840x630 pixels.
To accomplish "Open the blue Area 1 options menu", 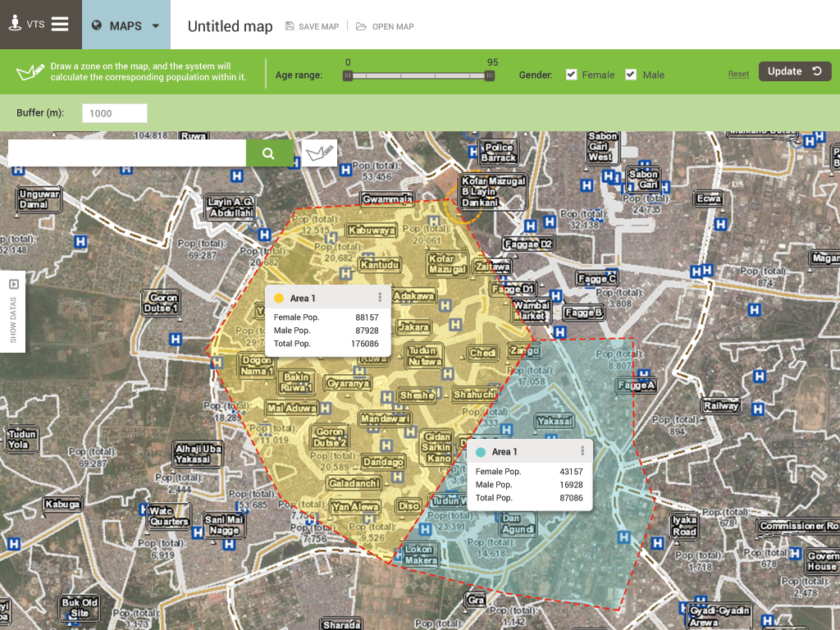I will pos(582,451).
